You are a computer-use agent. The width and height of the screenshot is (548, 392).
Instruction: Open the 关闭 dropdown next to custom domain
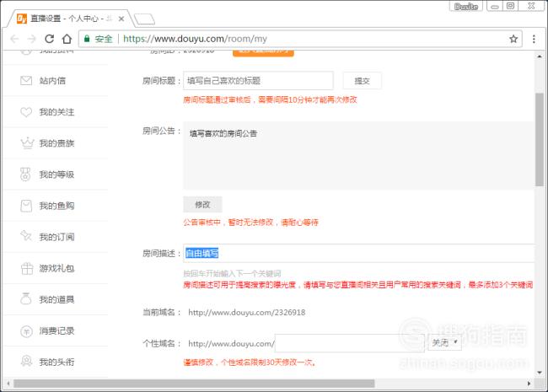click(444, 343)
